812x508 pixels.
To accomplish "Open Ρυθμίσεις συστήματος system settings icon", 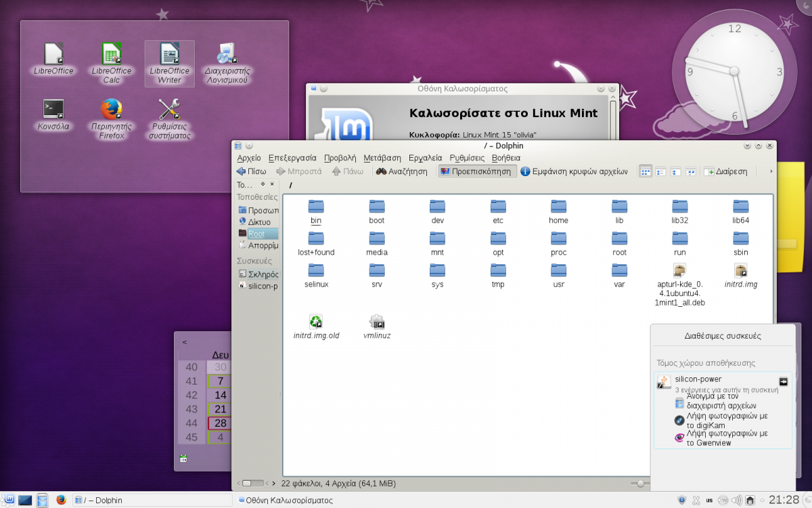I will click(x=169, y=119).
